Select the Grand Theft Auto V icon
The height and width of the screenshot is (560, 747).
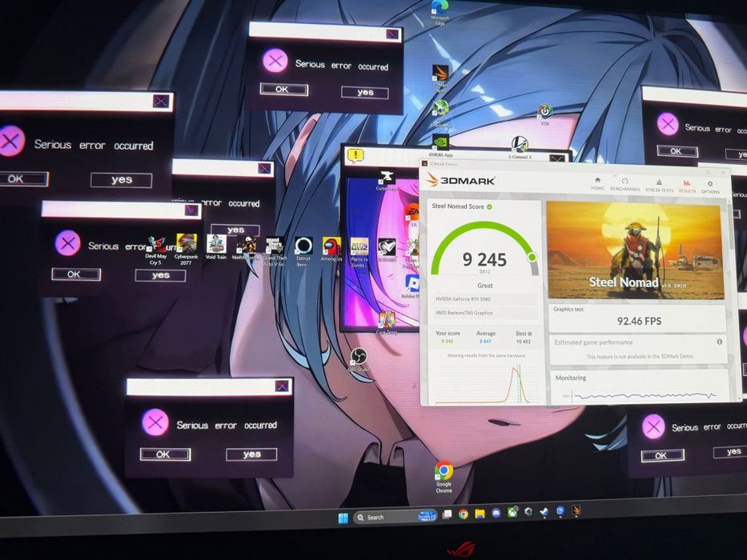275,251
